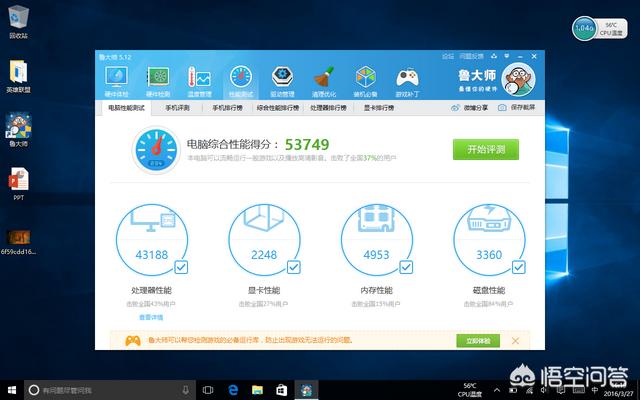The height and width of the screenshot is (400, 640).
Task: Switch to 手机评测 tab
Action: pos(177,107)
